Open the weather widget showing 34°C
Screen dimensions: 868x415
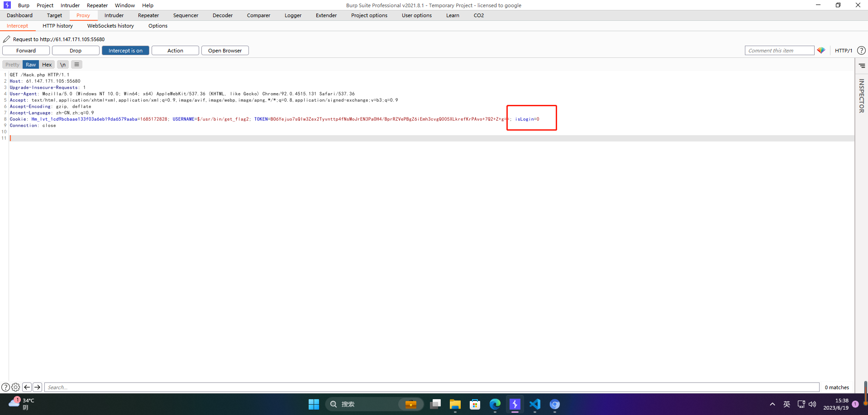pos(22,404)
